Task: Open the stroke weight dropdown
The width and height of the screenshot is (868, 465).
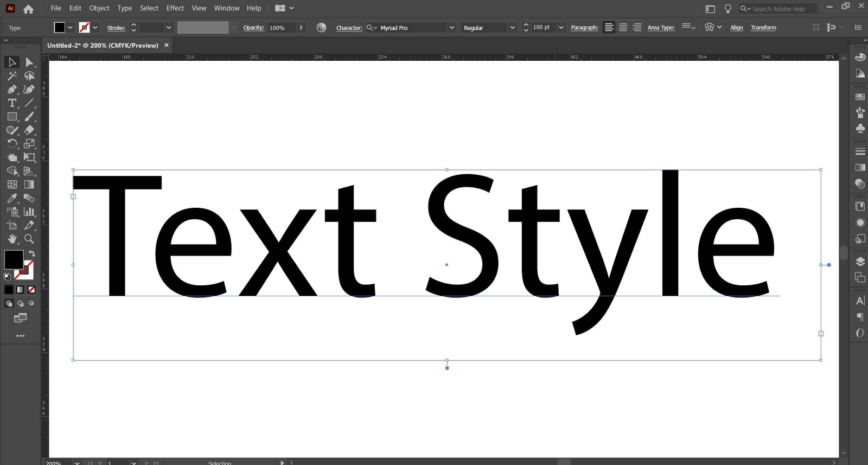Action: click(169, 28)
